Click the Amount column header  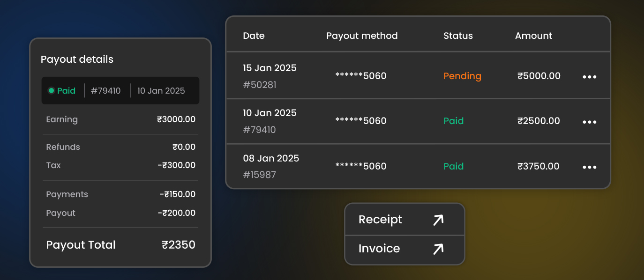pos(533,36)
